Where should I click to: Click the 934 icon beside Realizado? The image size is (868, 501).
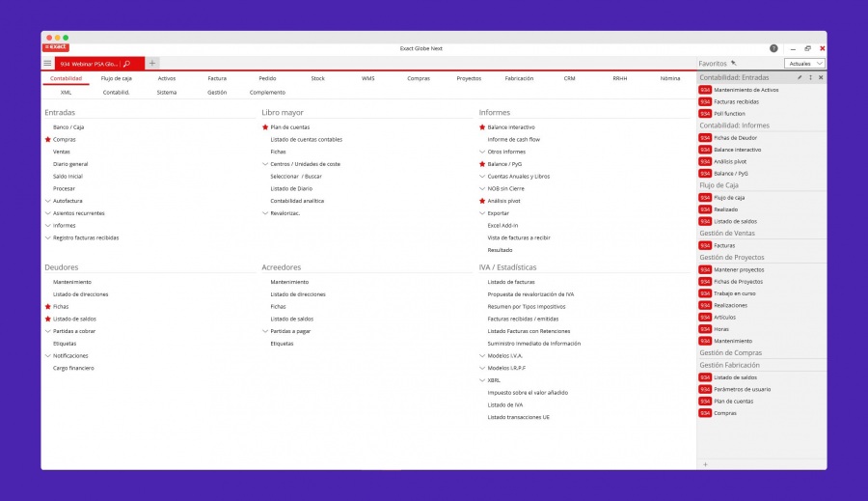point(705,209)
